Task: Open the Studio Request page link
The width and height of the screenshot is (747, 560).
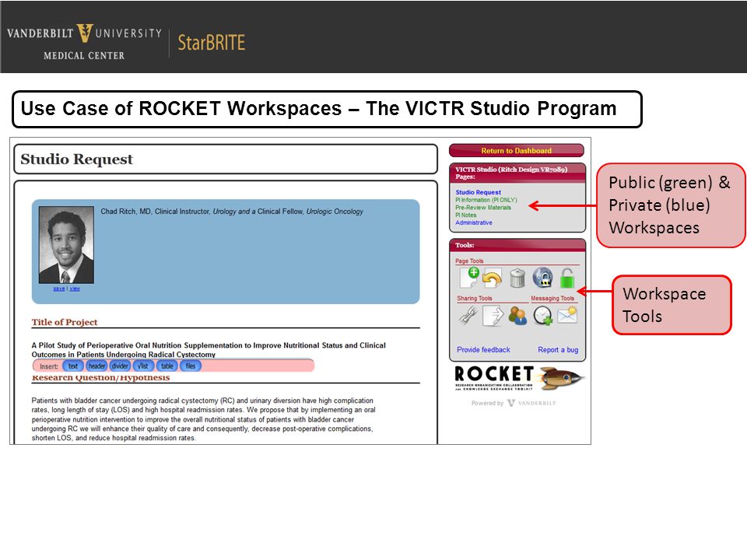Action: 479,192
